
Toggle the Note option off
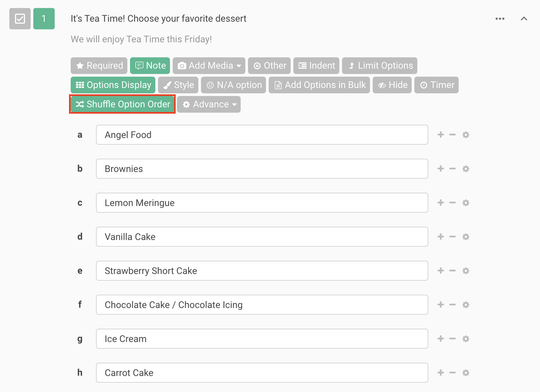[150, 66]
